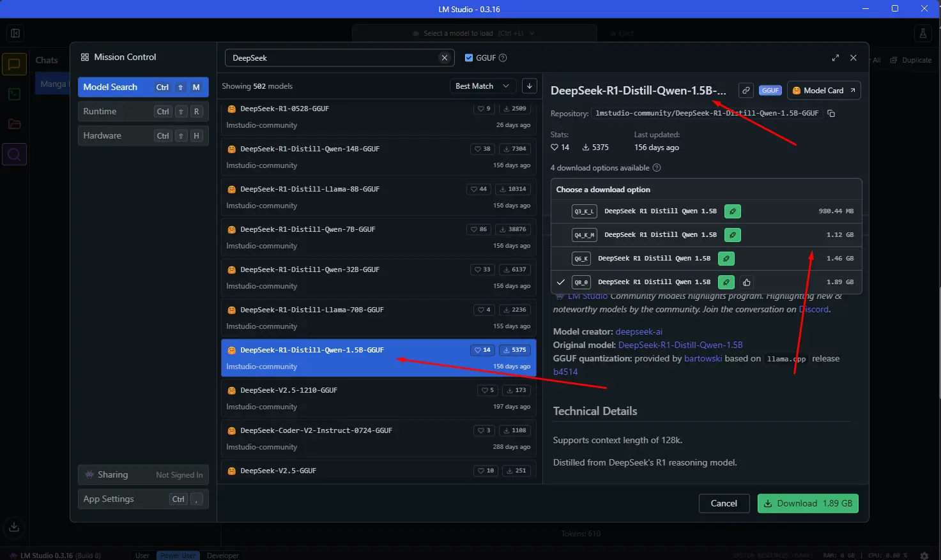The image size is (941, 560).
Task: Toggle the left sidebar panel icon
Action: click(x=15, y=33)
